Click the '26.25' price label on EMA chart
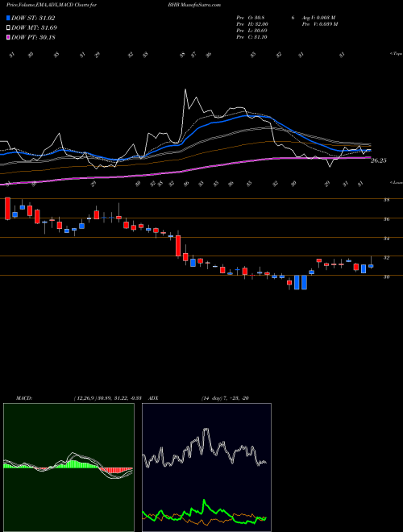 click(x=378, y=161)
